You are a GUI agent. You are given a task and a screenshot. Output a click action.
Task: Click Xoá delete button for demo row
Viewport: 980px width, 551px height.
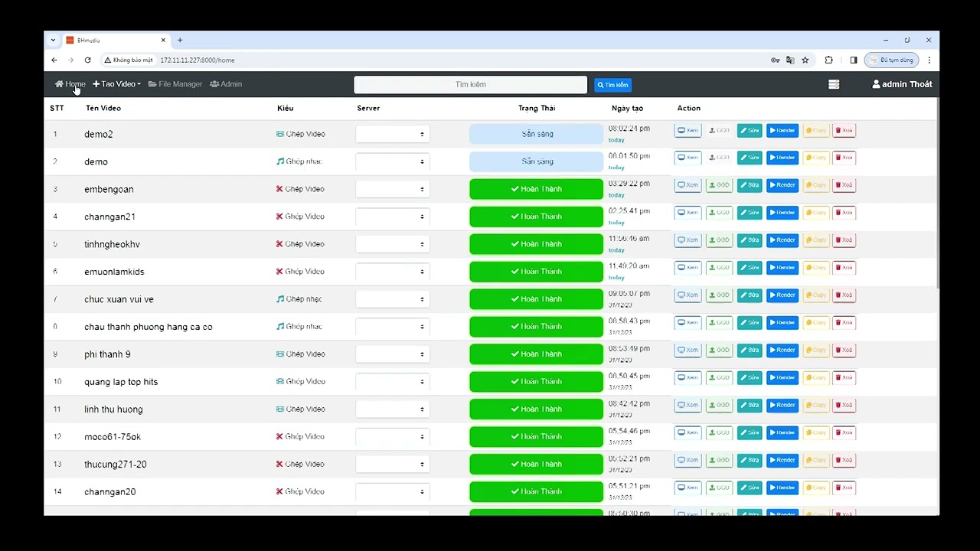point(844,158)
